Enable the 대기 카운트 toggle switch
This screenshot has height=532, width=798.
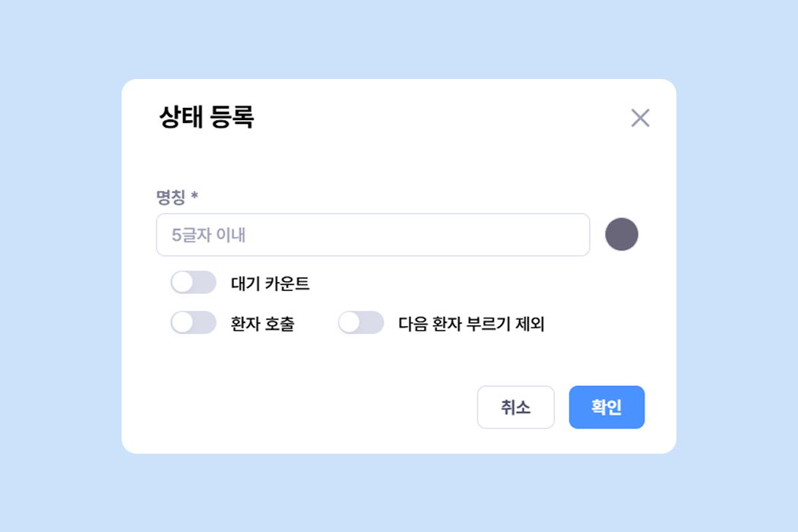coord(193,283)
